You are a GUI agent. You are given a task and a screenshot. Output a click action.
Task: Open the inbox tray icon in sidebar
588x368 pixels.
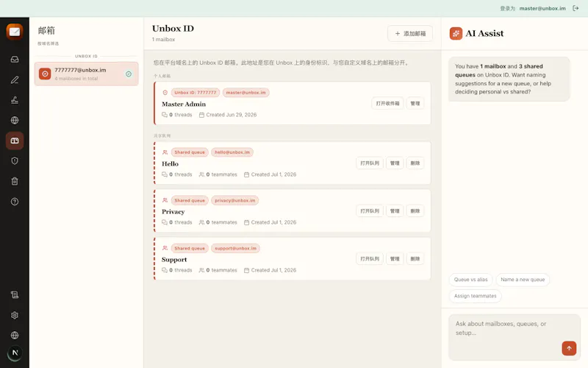15,60
